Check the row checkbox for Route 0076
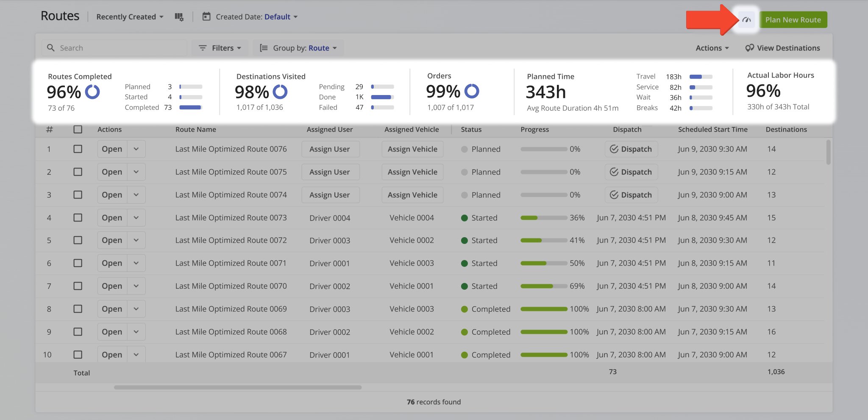The width and height of the screenshot is (868, 420). click(78, 149)
